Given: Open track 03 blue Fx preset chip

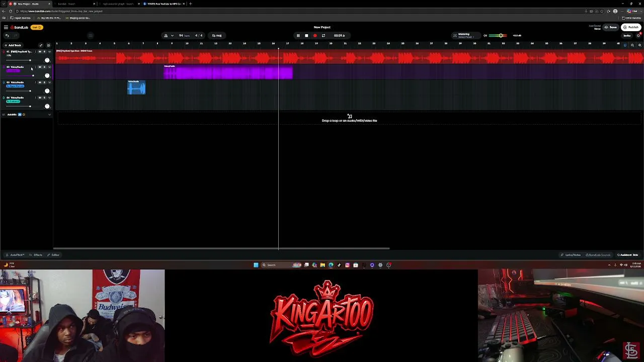Looking at the screenshot, I should point(15,86).
